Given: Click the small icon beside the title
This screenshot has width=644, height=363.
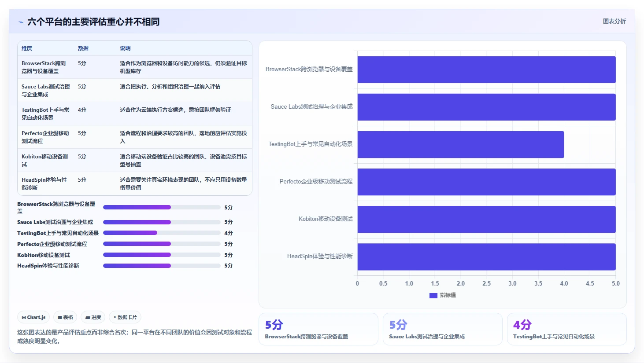Looking at the screenshot, I should click(x=21, y=22).
